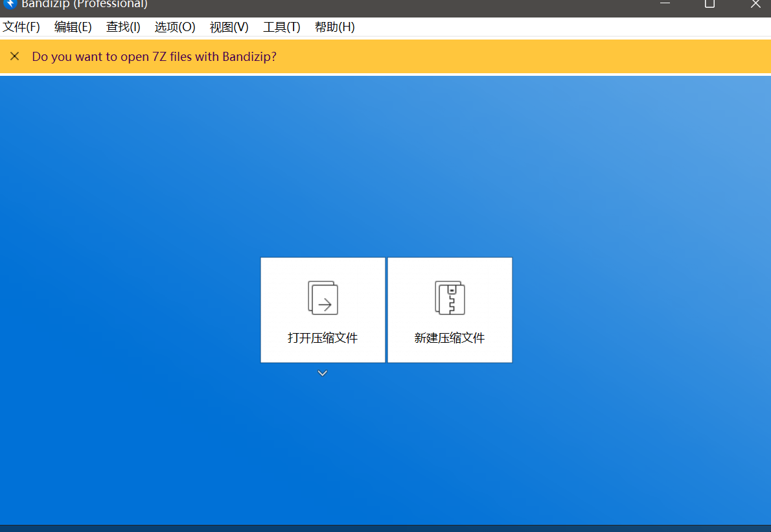Open the 工具(T) menu
771x532 pixels.
point(281,27)
